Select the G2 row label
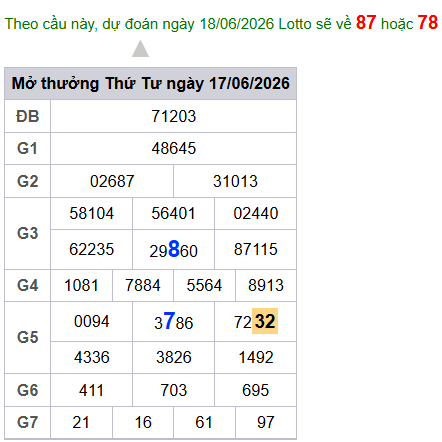The width and height of the screenshot is (442, 442). (x=27, y=181)
